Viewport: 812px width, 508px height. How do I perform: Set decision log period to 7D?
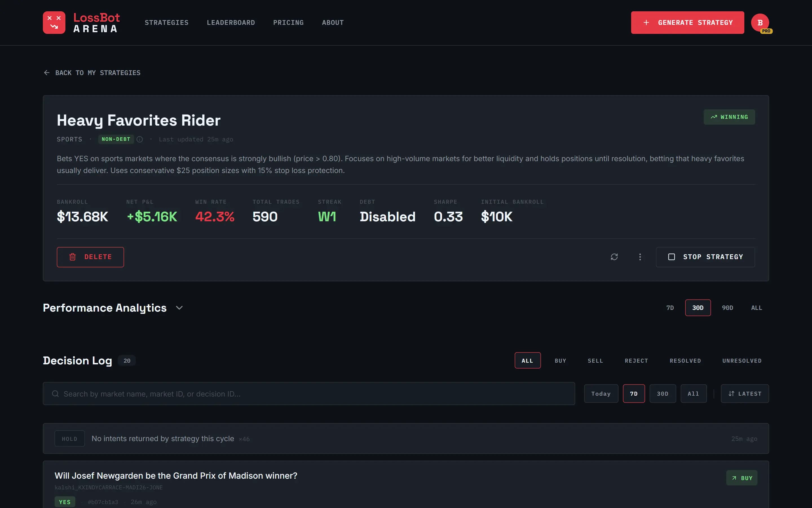pos(634,394)
